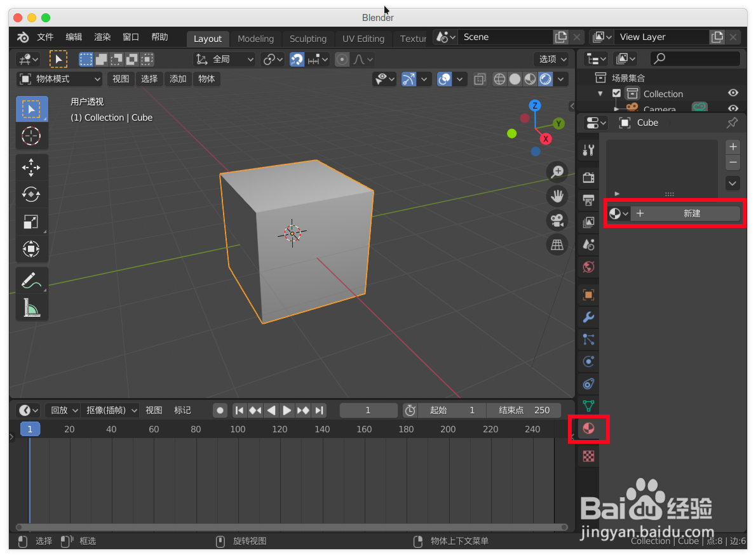Play animation forward
The image size is (756, 558).
click(287, 410)
